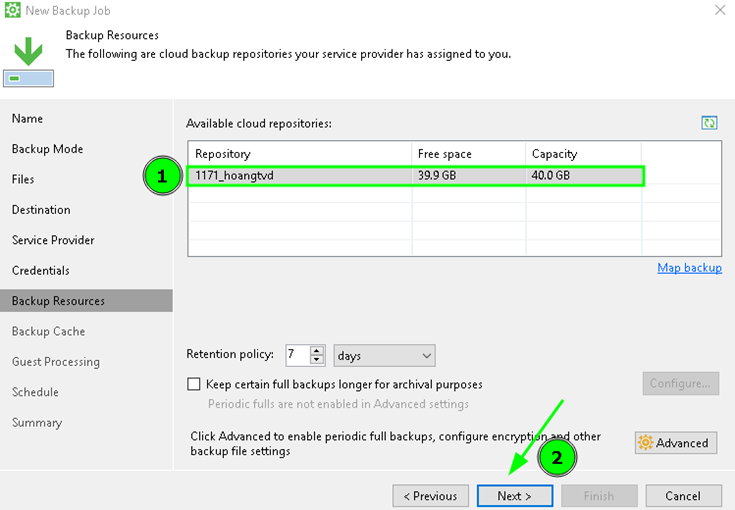Click the refresh repositories icon
735x510 pixels.
(709, 122)
